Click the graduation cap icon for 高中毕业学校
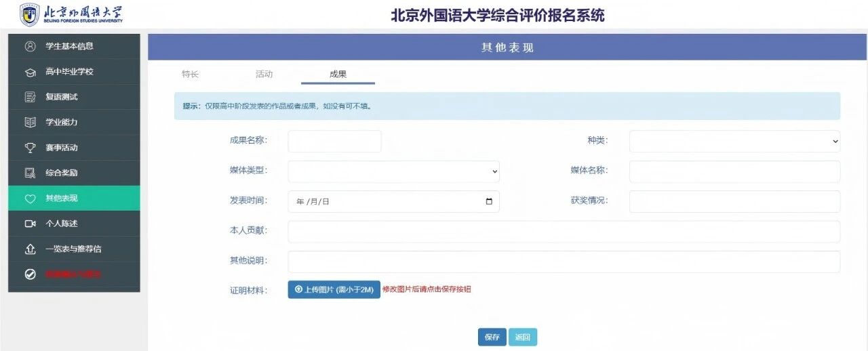The image size is (868, 351). point(30,72)
